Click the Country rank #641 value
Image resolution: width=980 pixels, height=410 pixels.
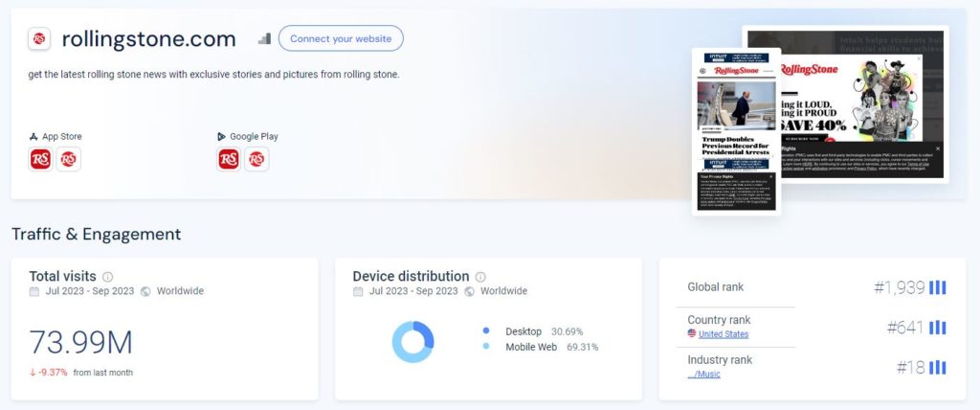click(x=905, y=328)
